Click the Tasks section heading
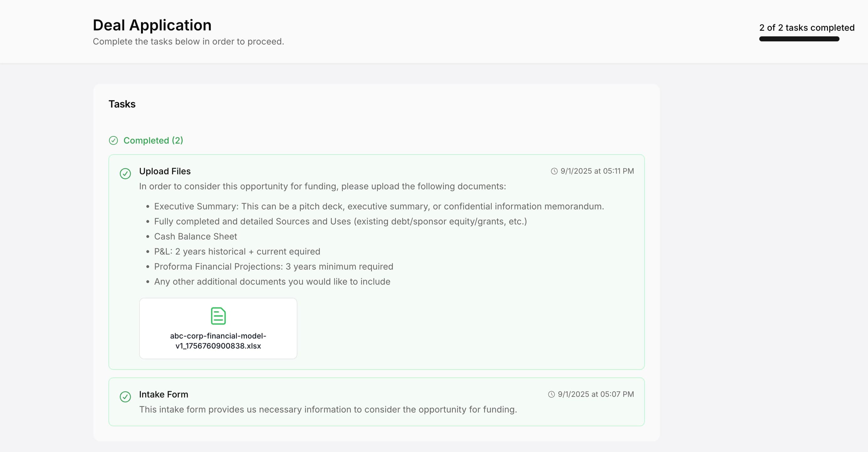The image size is (868, 452). coord(122,104)
